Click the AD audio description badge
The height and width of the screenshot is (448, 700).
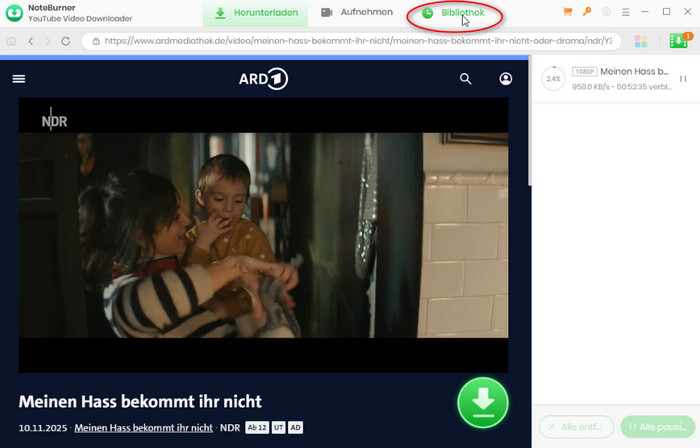(295, 427)
